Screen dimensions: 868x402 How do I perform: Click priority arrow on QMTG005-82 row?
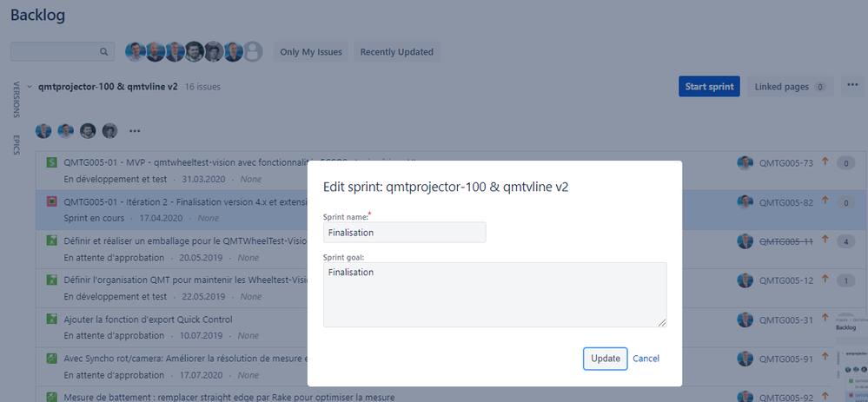(825, 201)
